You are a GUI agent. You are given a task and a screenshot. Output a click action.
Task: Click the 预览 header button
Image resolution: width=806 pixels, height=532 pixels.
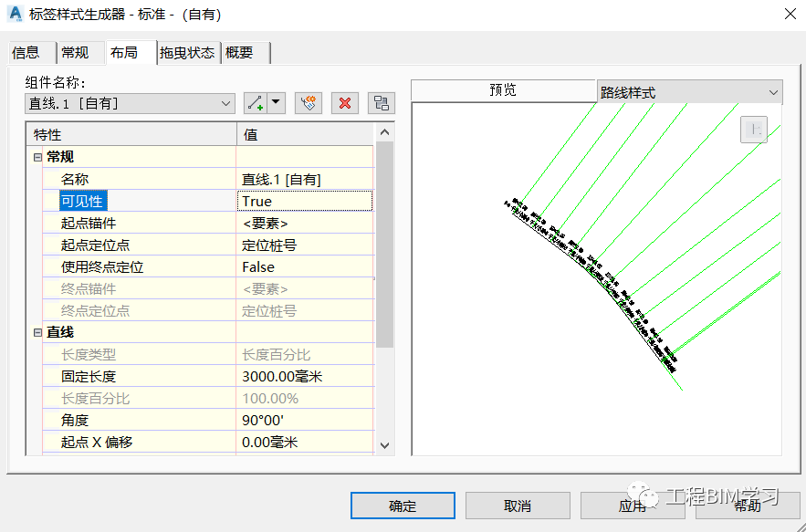point(503,90)
